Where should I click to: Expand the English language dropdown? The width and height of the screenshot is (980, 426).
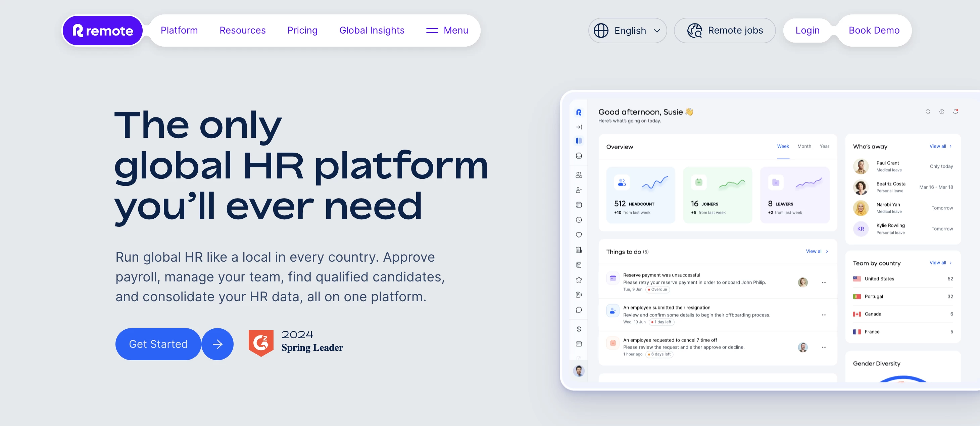(627, 30)
